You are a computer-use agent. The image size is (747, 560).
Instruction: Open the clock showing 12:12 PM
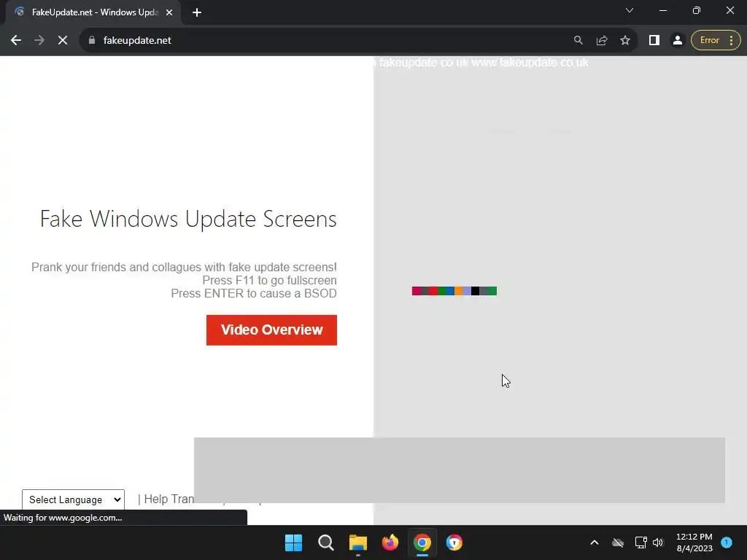point(694,542)
